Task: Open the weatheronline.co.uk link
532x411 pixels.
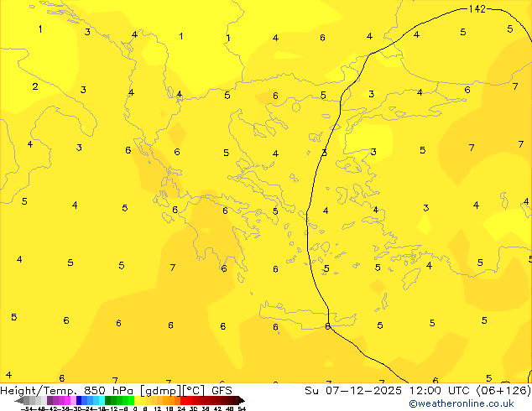Action: point(462,403)
